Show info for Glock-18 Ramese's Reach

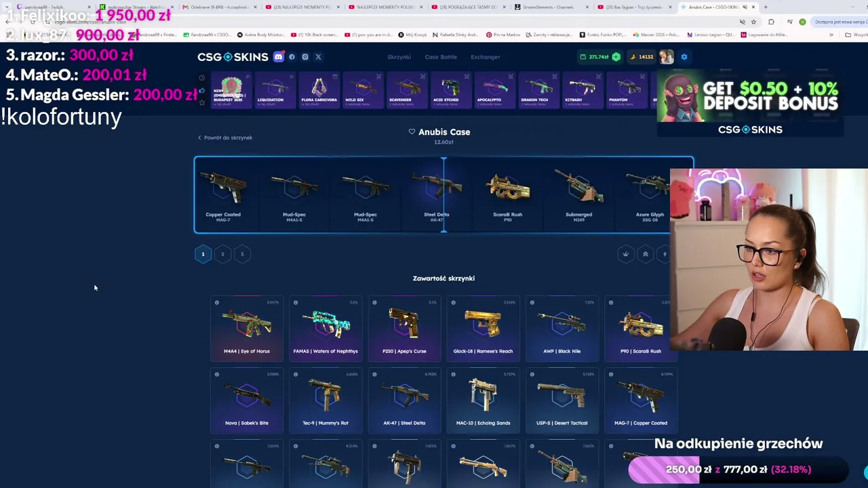point(453,302)
